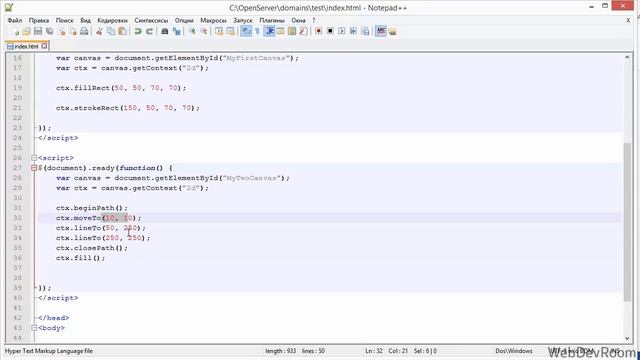Create a new file with the New icon
This screenshot has width=640, height=360.
[16, 31]
